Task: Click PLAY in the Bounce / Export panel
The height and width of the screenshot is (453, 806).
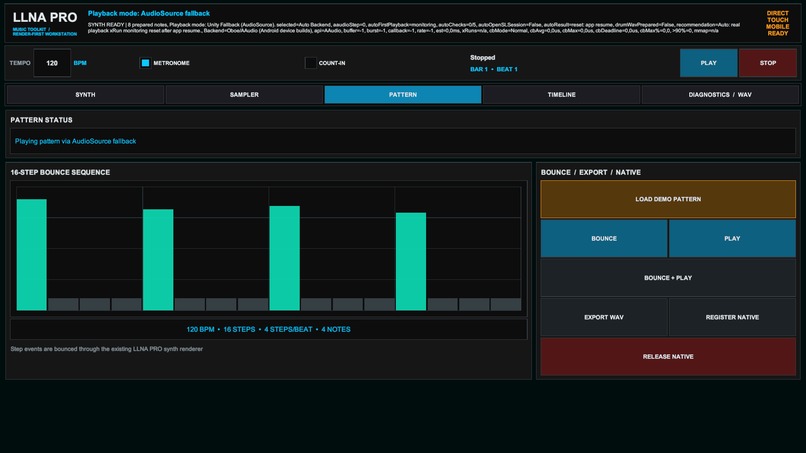Action: point(732,239)
